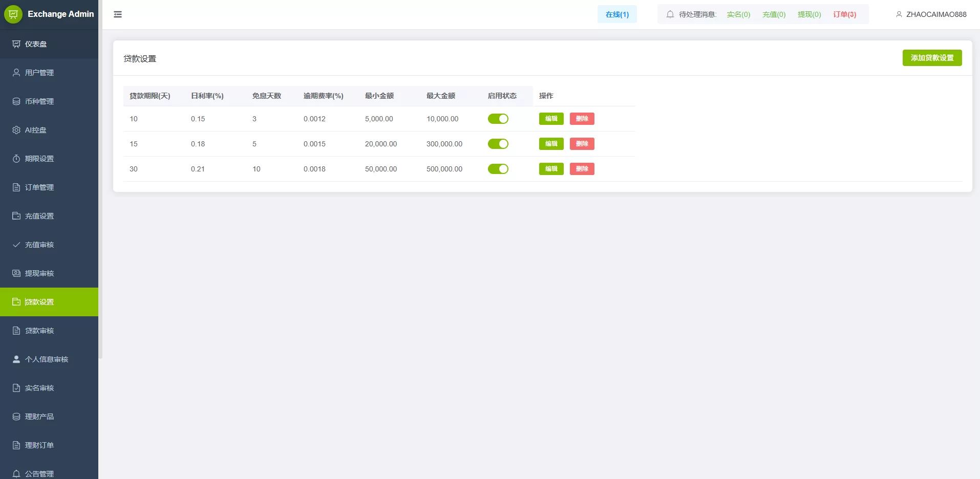The height and width of the screenshot is (479, 980).
Task: Click the Exchange Admin logo icon
Action: (x=13, y=14)
